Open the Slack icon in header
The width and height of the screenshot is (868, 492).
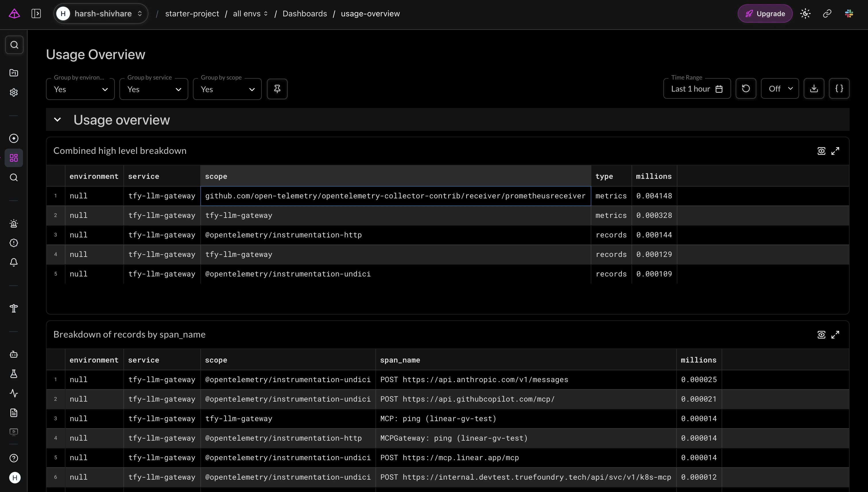849,13
